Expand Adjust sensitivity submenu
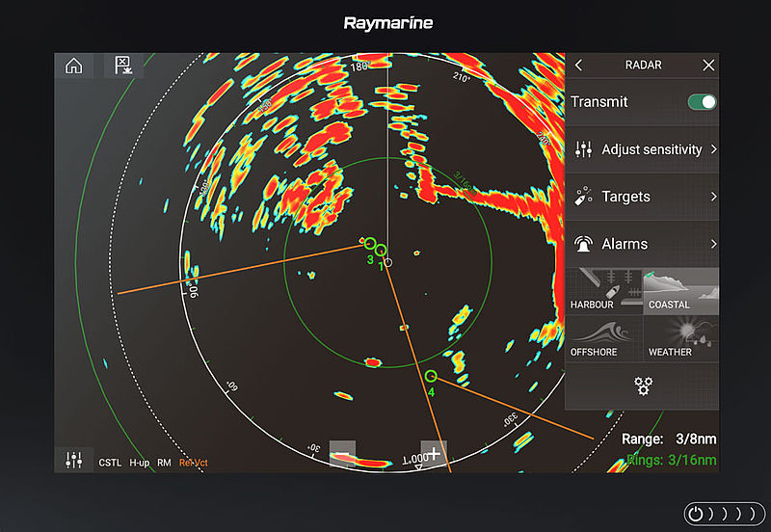This screenshot has width=771, height=532. click(642, 149)
